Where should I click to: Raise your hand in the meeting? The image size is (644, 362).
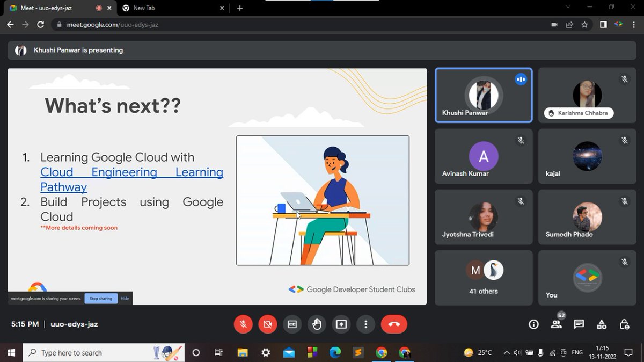tap(317, 324)
